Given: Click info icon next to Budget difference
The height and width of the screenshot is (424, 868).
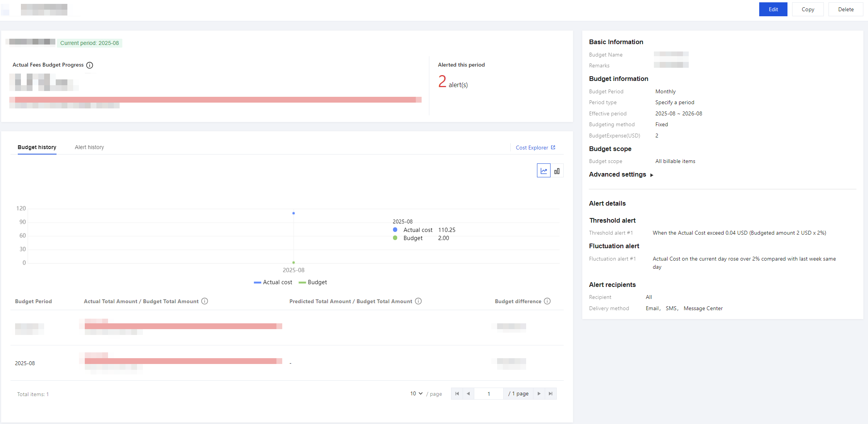Looking at the screenshot, I should tap(547, 301).
